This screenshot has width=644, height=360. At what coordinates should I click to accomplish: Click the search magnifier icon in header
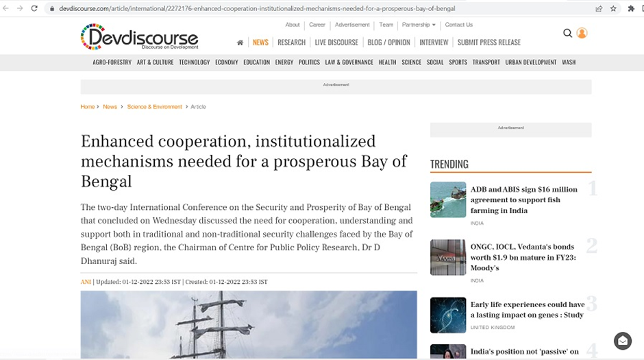[567, 33]
